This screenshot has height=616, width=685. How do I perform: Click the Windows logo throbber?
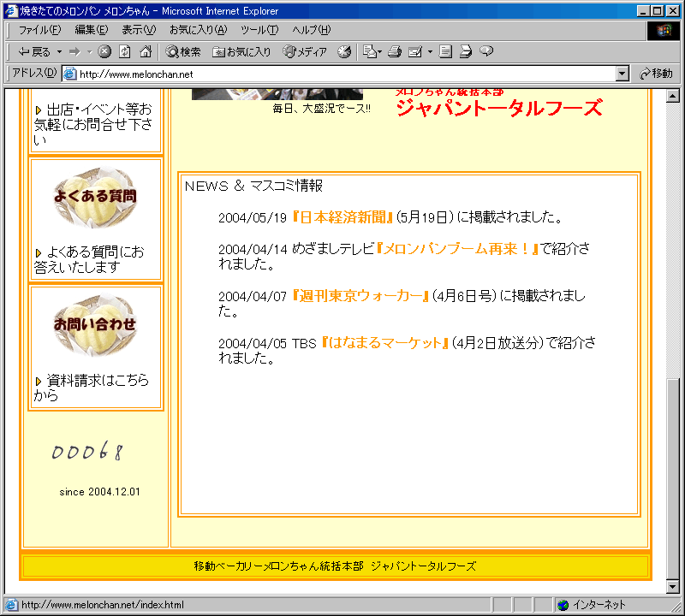(x=664, y=30)
